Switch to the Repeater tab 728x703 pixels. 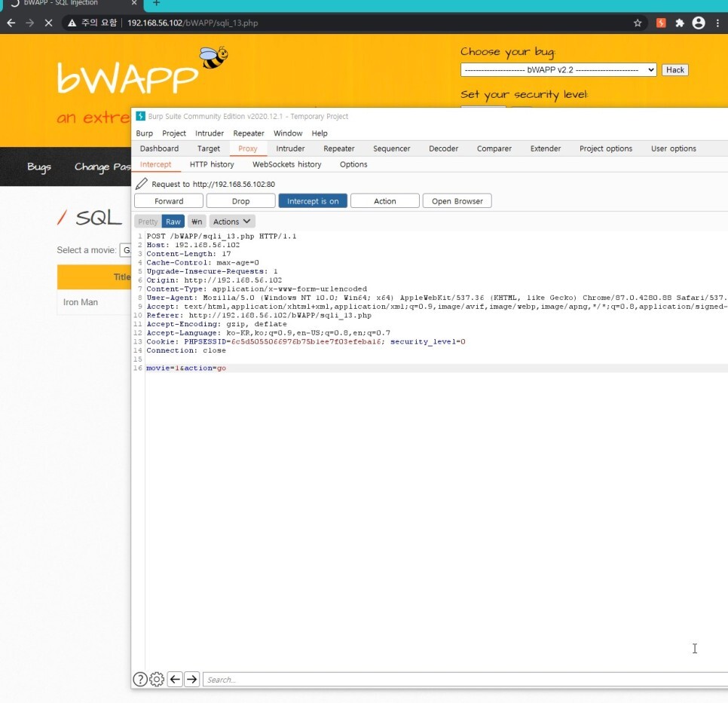(339, 148)
